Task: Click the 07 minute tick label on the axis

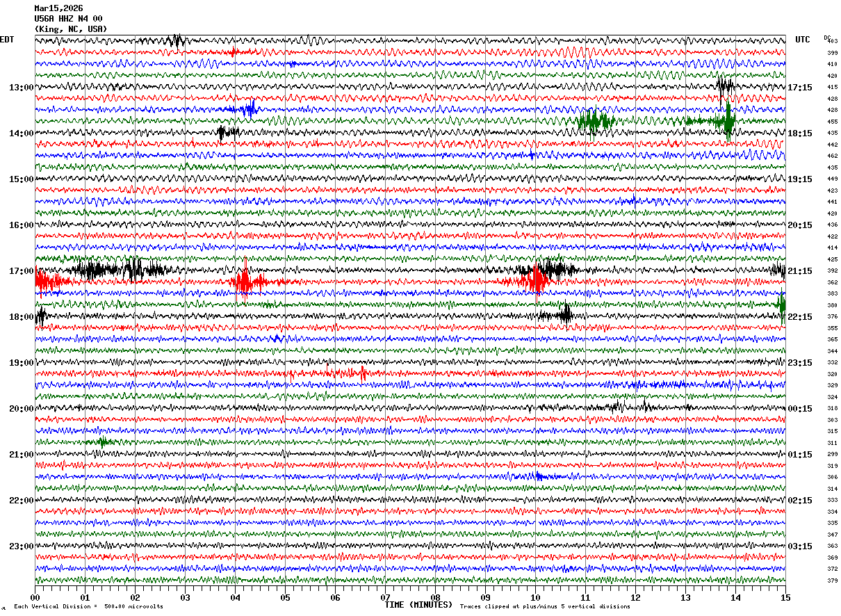Action: coord(385,597)
